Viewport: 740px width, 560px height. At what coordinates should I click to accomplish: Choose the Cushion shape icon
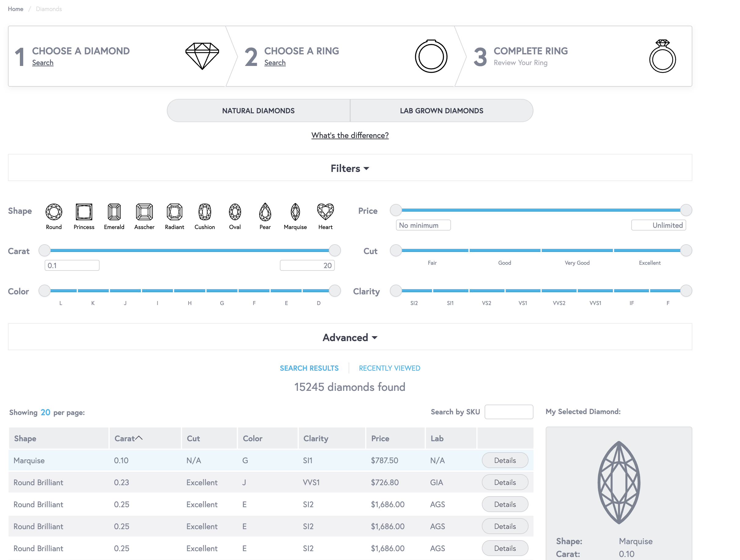click(205, 212)
